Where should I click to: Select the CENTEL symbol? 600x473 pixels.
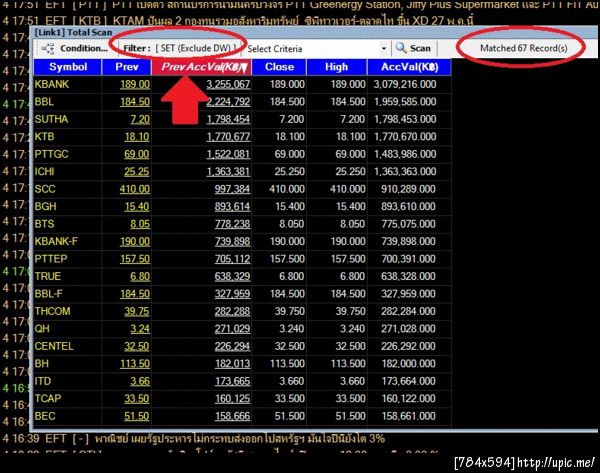(x=54, y=346)
